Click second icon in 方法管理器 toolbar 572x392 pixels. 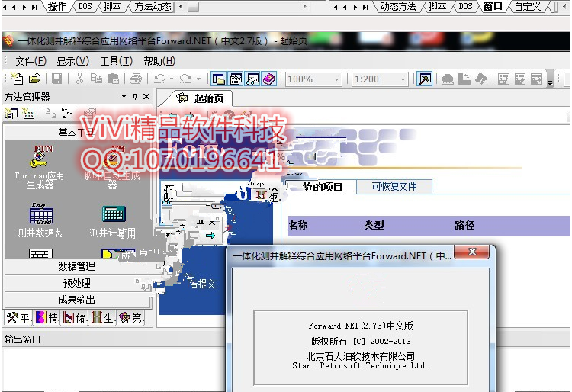[x=28, y=114]
